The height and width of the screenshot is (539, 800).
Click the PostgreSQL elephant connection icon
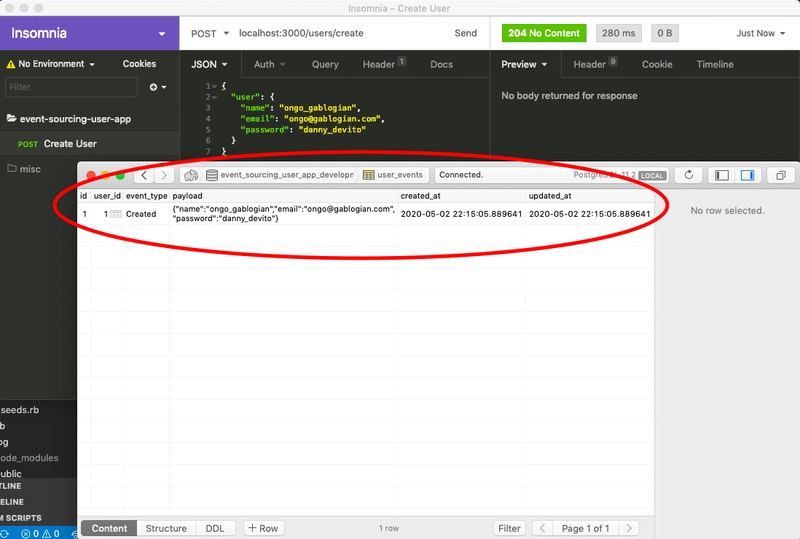click(191, 176)
